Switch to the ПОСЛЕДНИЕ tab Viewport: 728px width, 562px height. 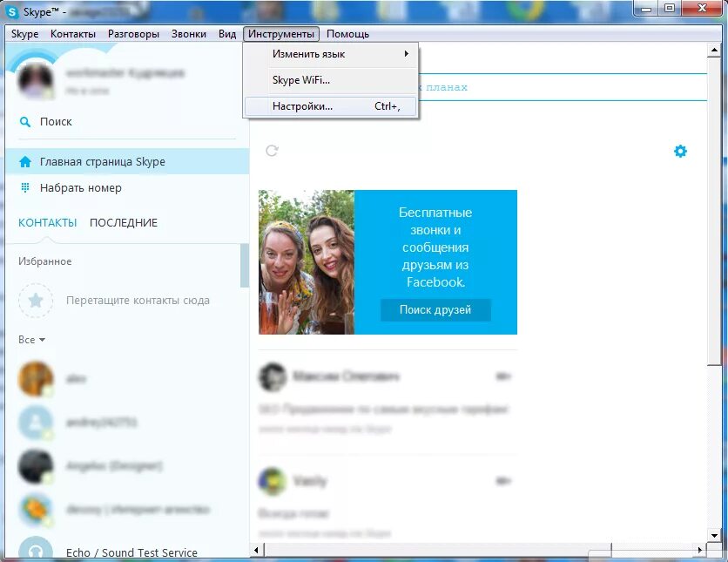(124, 223)
